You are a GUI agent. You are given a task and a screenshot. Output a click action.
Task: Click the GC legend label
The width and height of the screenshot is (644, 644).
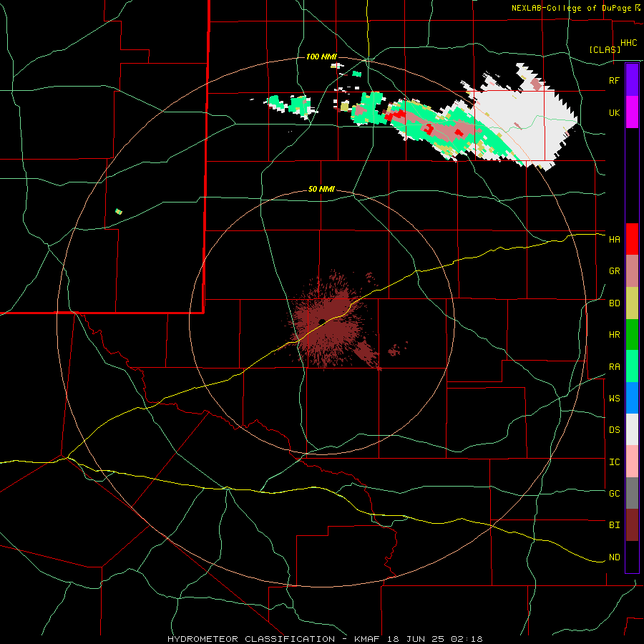[x=614, y=494]
